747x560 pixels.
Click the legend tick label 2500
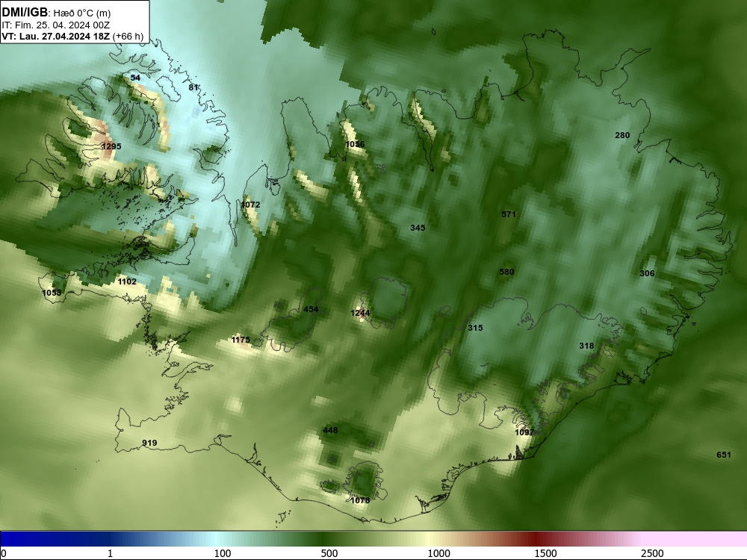(x=652, y=553)
